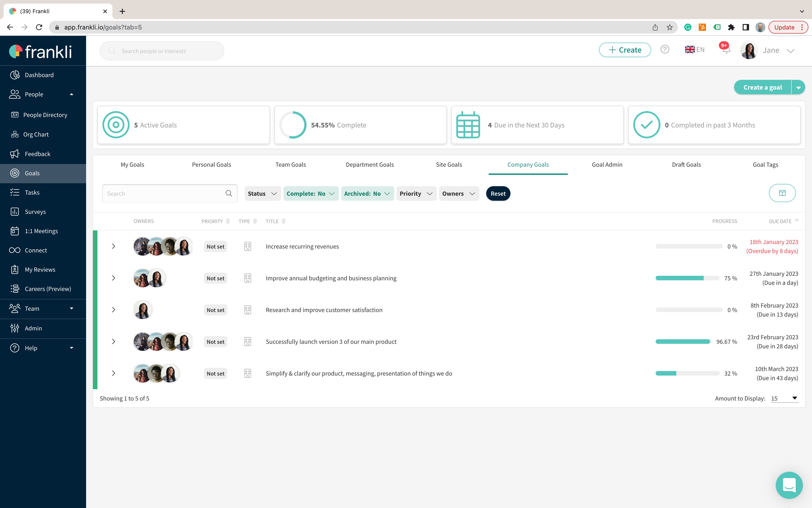Image resolution: width=812 pixels, height=508 pixels.
Task: Click the browser Update button
Action: coord(788,27)
